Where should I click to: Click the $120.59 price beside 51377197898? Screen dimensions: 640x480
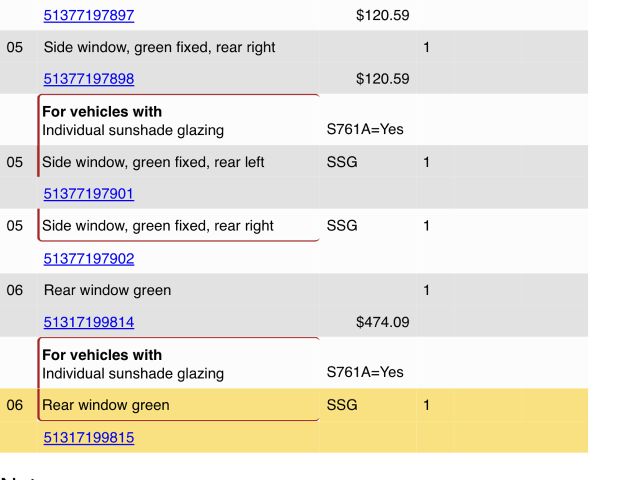point(382,78)
